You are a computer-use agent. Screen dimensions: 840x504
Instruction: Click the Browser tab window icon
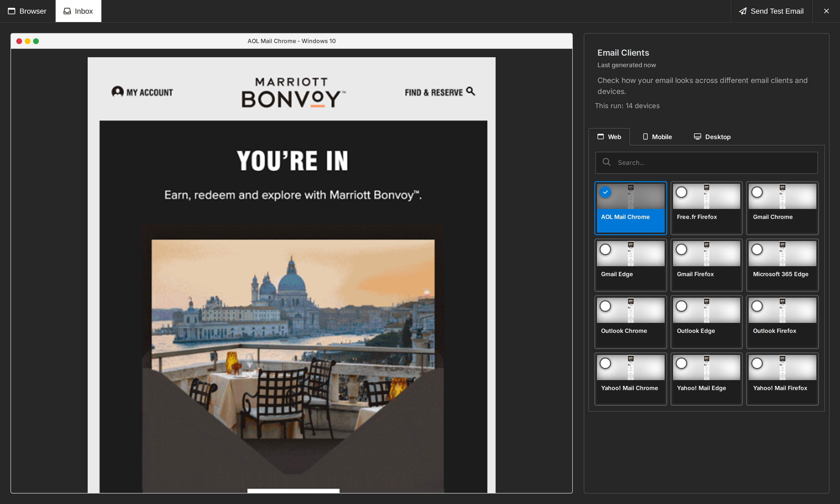(x=12, y=11)
